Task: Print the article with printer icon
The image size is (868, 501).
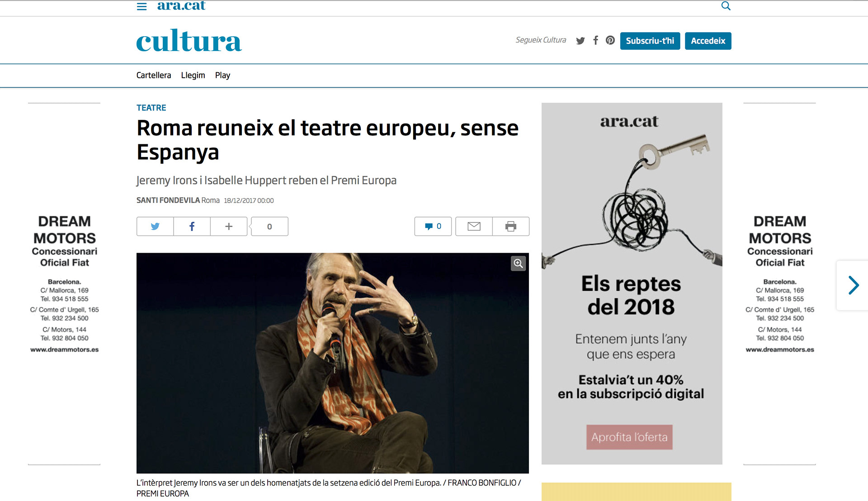Action: tap(511, 226)
